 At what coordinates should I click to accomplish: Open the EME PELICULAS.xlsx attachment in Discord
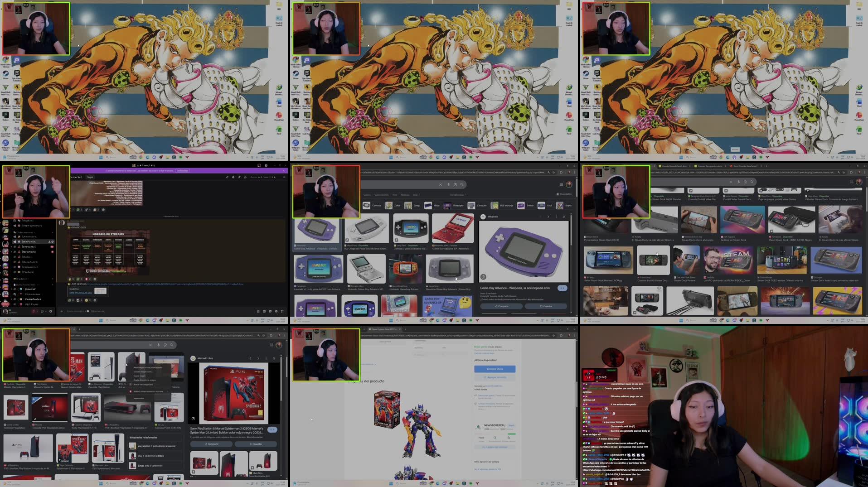(80, 292)
